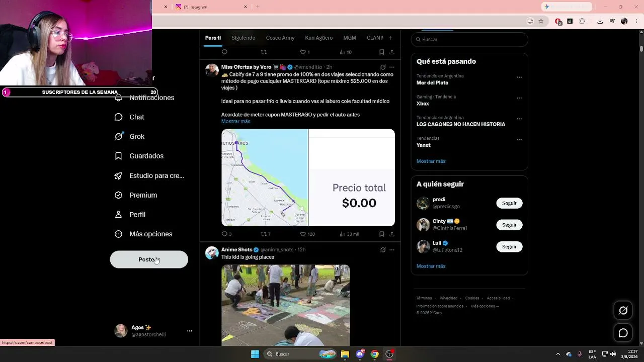
Task: Switch to the Siguiendo tab
Action: [243, 38]
